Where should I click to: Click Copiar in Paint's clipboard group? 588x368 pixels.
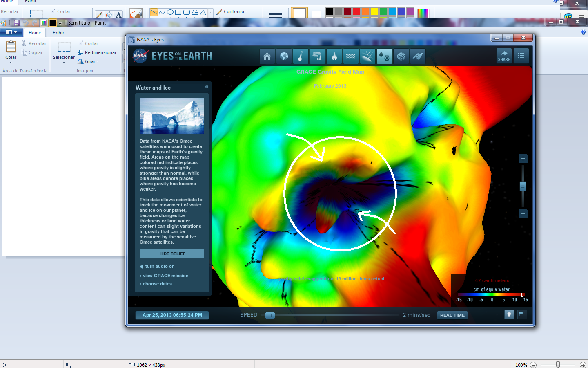point(32,52)
